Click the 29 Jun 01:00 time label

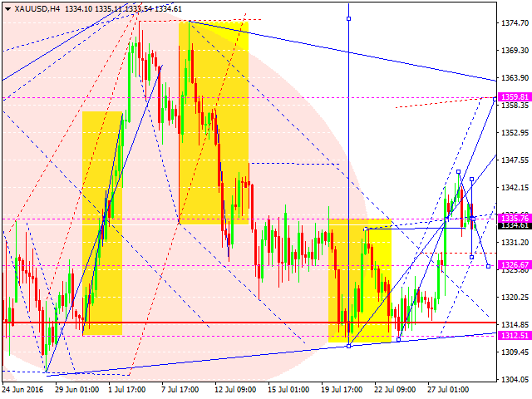(77, 389)
